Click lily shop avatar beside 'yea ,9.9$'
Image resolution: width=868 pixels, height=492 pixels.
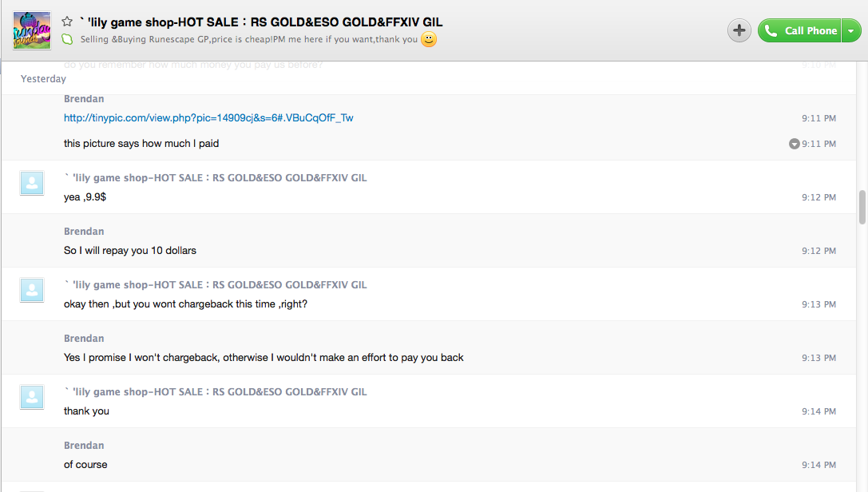click(x=32, y=183)
